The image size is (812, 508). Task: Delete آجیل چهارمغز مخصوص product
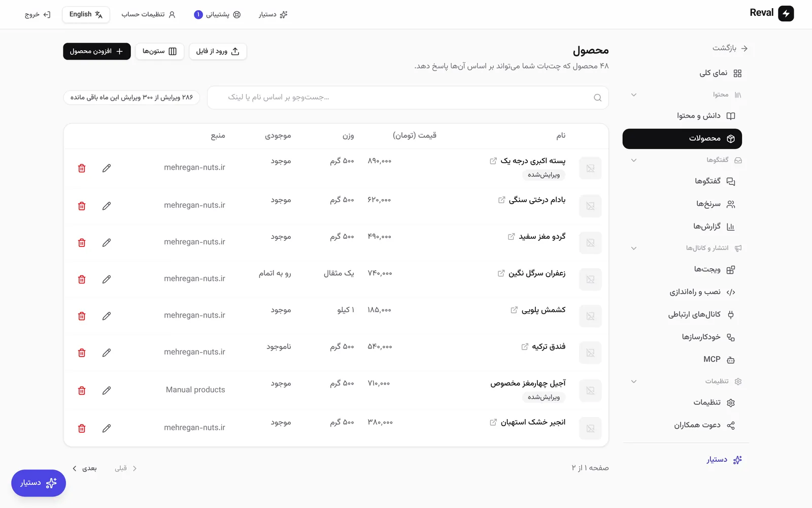pyautogui.click(x=82, y=391)
